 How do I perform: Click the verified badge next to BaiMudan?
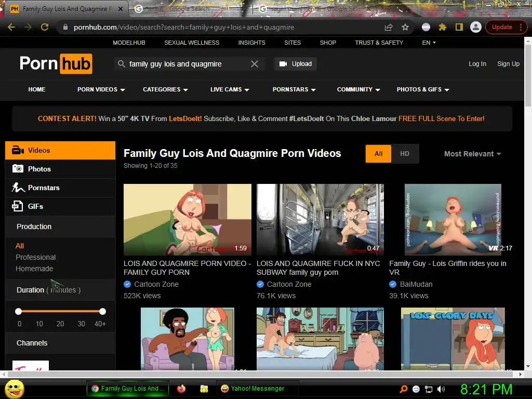coord(393,284)
